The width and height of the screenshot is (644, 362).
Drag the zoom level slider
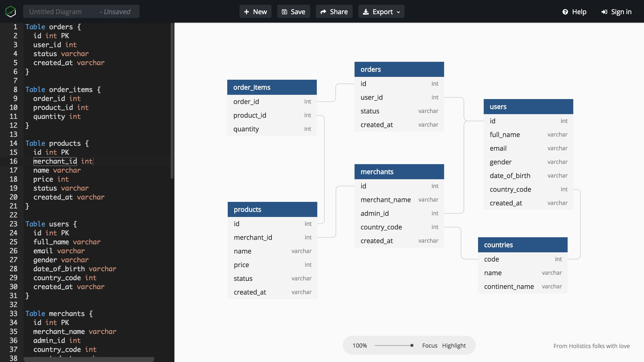[410, 345]
